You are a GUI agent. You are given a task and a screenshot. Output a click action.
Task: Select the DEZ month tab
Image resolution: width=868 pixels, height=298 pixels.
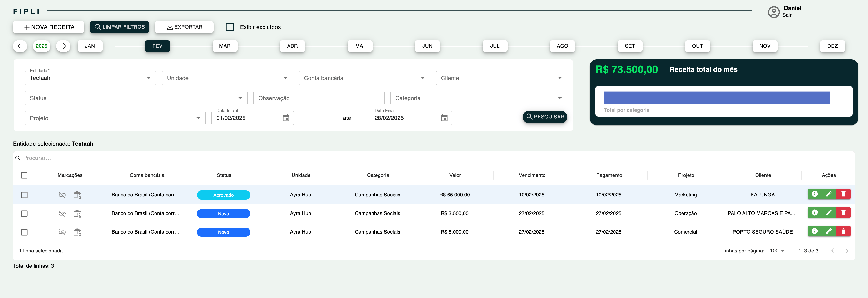tap(832, 46)
